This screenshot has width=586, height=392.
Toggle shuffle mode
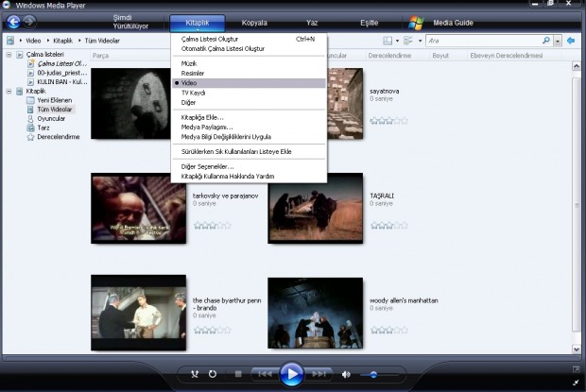tap(195, 374)
